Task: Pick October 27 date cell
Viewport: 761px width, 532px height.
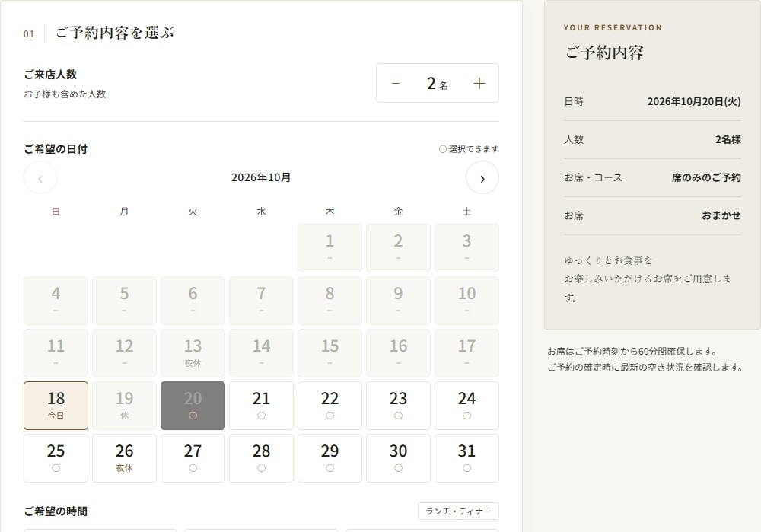Action: coord(193,457)
